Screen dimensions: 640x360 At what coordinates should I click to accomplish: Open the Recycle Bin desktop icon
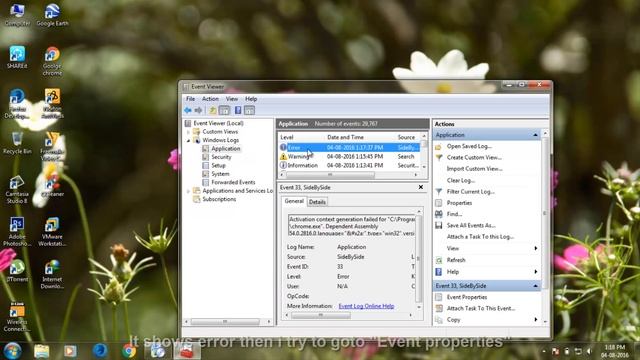pos(17,143)
